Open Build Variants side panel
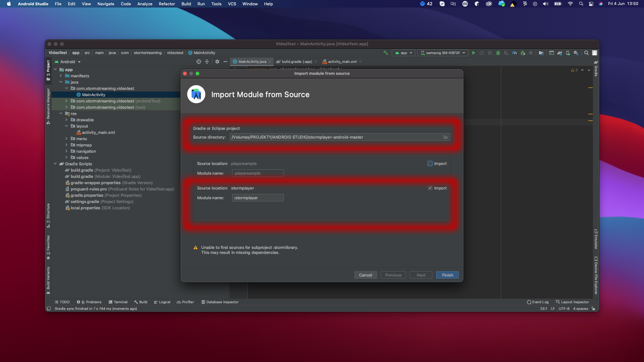 [x=48, y=280]
